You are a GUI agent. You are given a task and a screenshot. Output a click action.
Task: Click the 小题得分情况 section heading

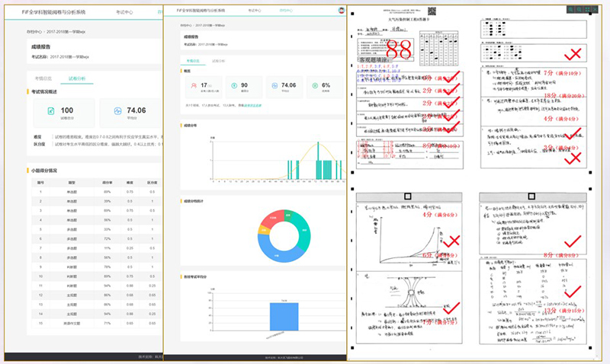tap(44, 171)
